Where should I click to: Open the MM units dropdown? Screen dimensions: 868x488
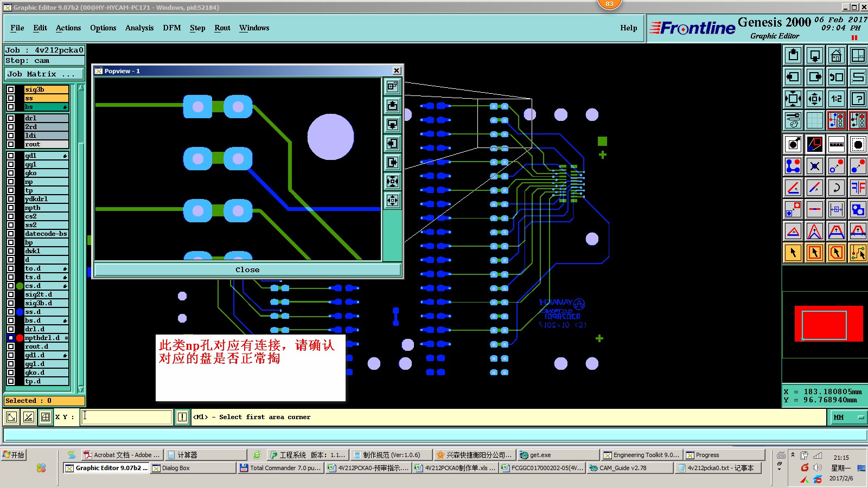coord(848,417)
